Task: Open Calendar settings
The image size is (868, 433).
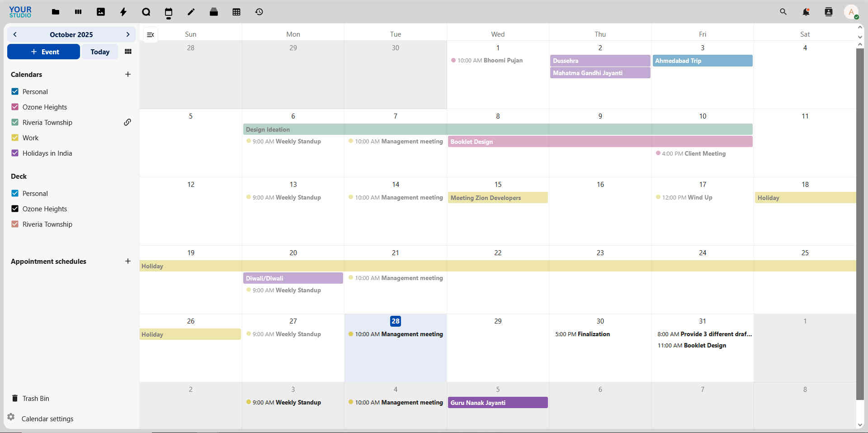Action: [47, 419]
